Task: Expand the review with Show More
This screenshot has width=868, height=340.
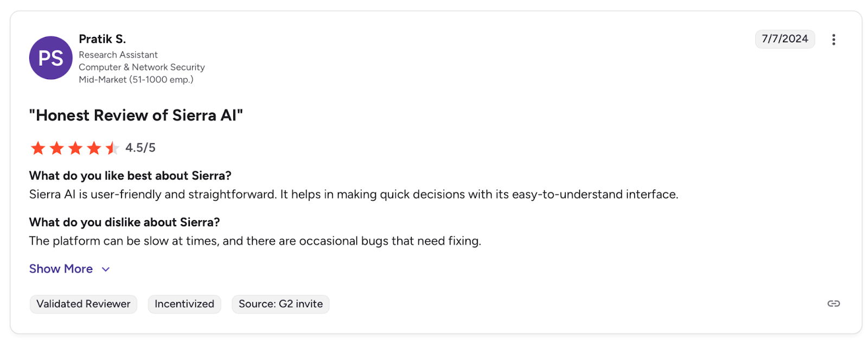Action: 61,269
